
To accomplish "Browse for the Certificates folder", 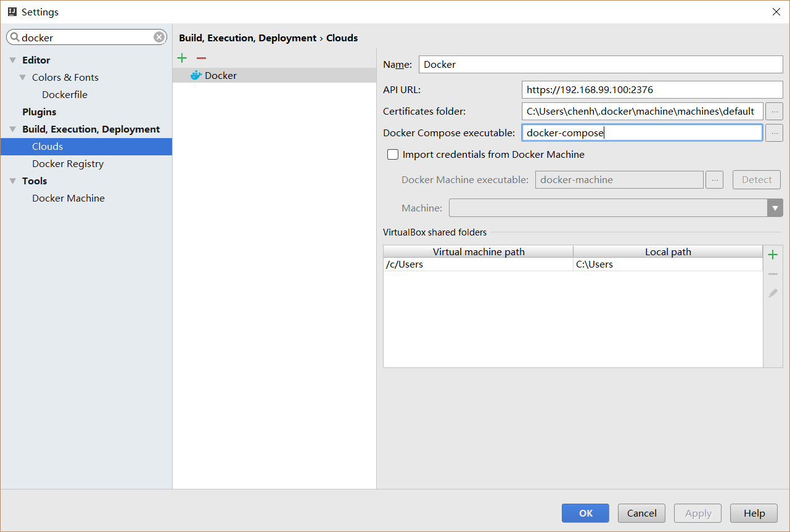I will [x=774, y=112].
